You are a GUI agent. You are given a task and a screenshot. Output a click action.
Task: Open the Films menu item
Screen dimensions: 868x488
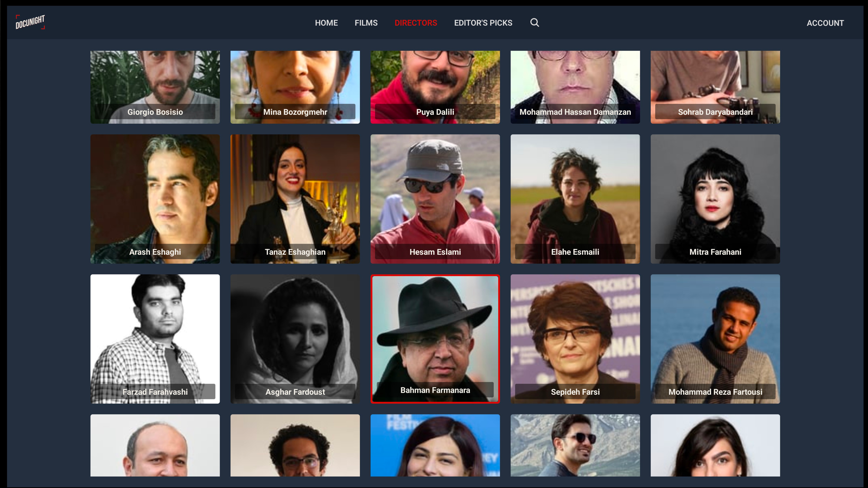click(x=366, y=23)
